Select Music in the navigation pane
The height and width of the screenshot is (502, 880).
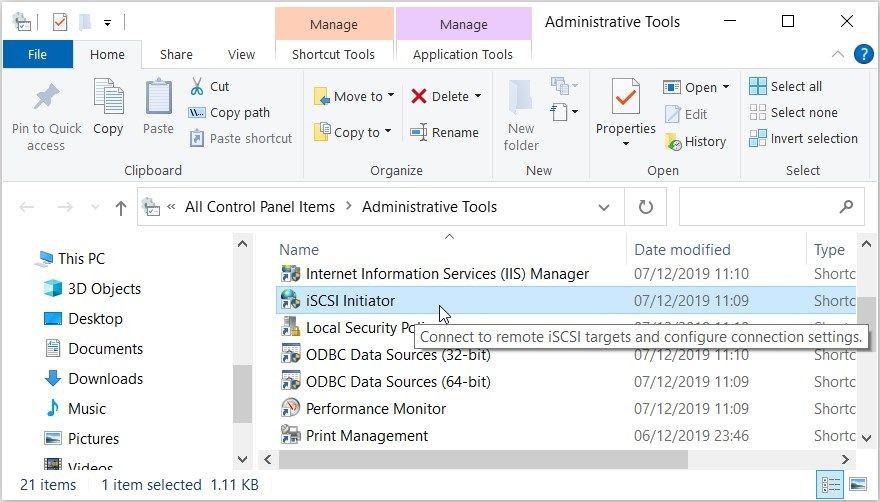(76, 408)
